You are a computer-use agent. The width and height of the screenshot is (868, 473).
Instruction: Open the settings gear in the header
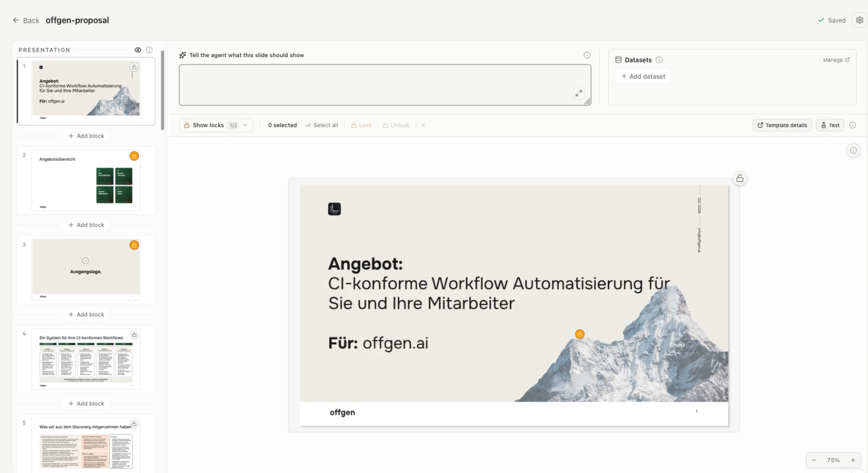point(859,20)
